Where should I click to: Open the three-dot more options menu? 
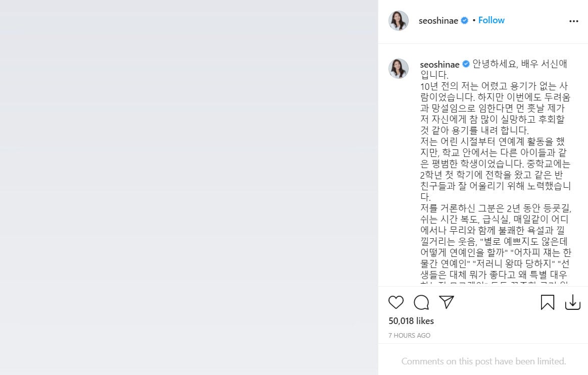574,21
